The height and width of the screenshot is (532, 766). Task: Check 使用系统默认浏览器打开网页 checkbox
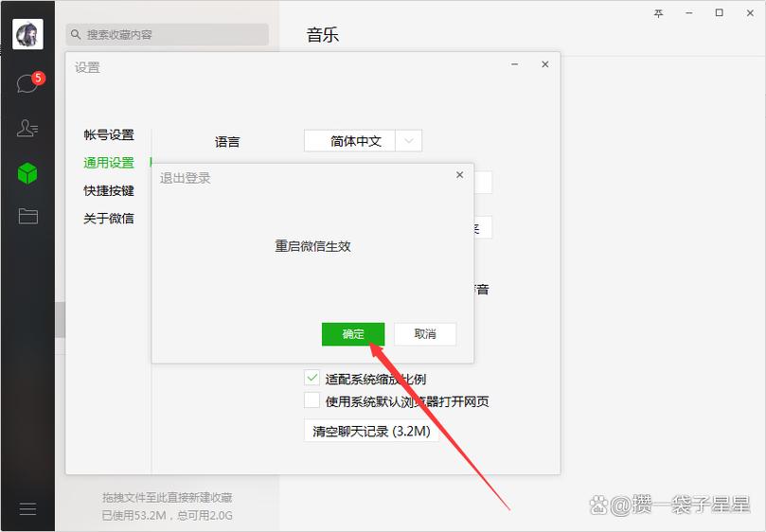312,400
